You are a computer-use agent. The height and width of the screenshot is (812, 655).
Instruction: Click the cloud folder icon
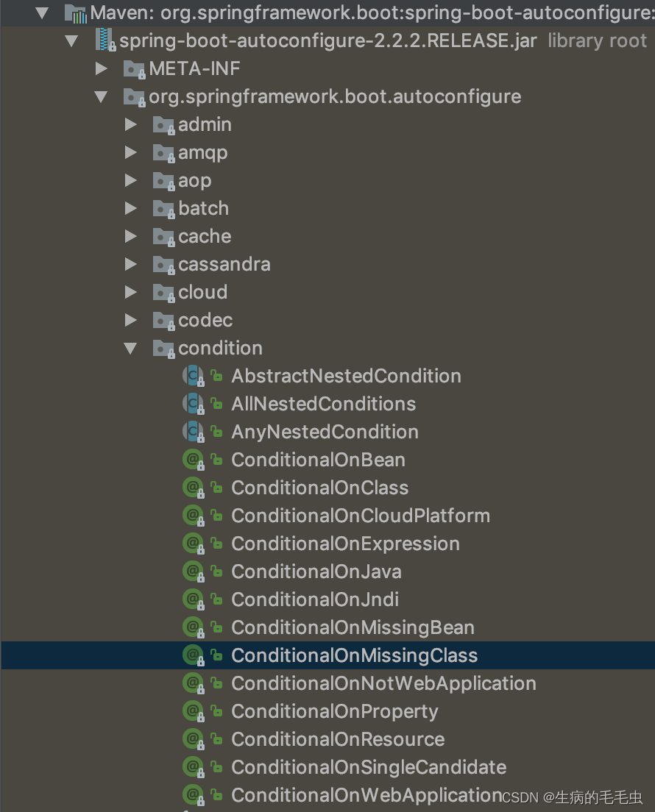click(163, 293)
